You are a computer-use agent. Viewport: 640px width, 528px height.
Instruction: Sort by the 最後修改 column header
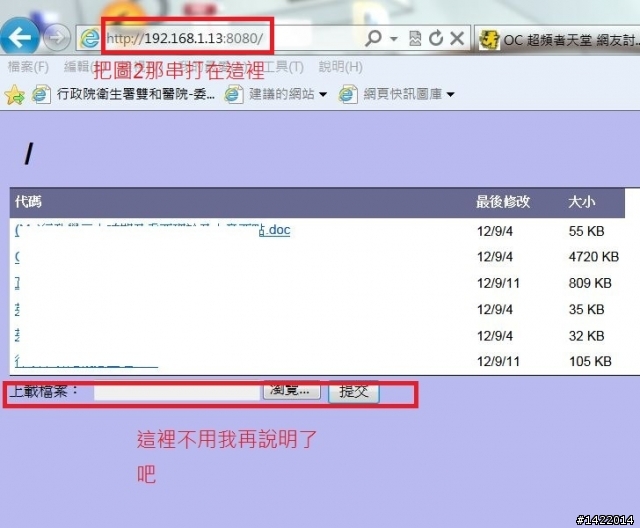[x=503, y=202]
